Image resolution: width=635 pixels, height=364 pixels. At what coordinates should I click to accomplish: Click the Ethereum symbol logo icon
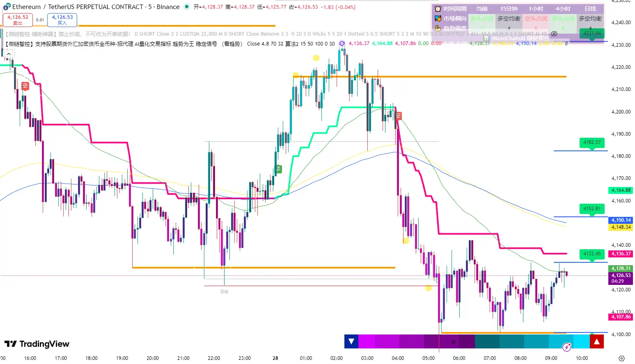pos(7,7)
